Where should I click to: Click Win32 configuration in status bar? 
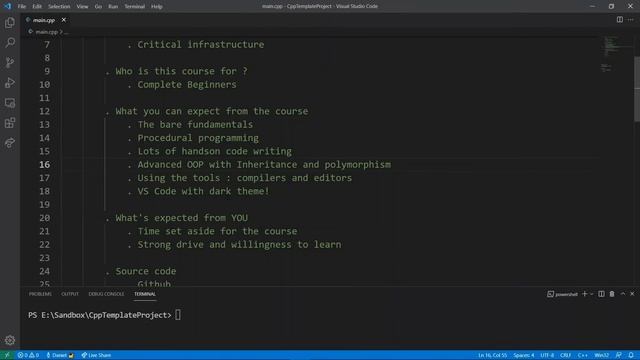click(602, 355)
